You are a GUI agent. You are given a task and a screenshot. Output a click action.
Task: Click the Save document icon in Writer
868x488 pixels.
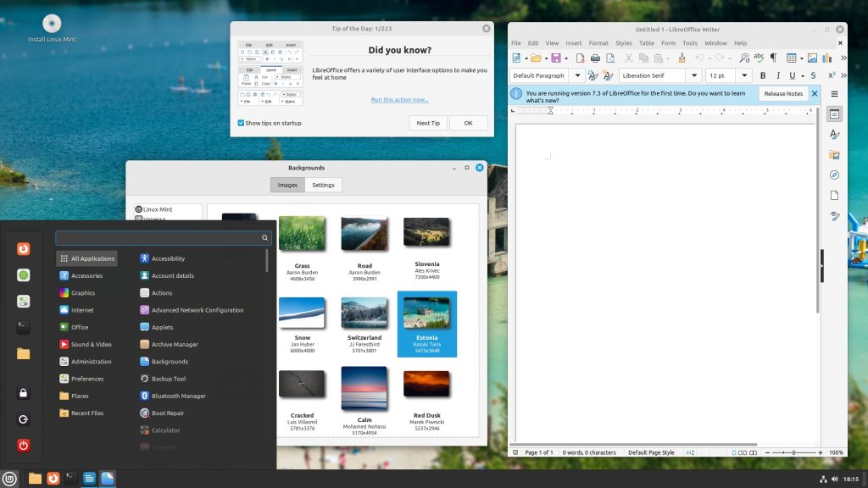click(x=556, y=58)
